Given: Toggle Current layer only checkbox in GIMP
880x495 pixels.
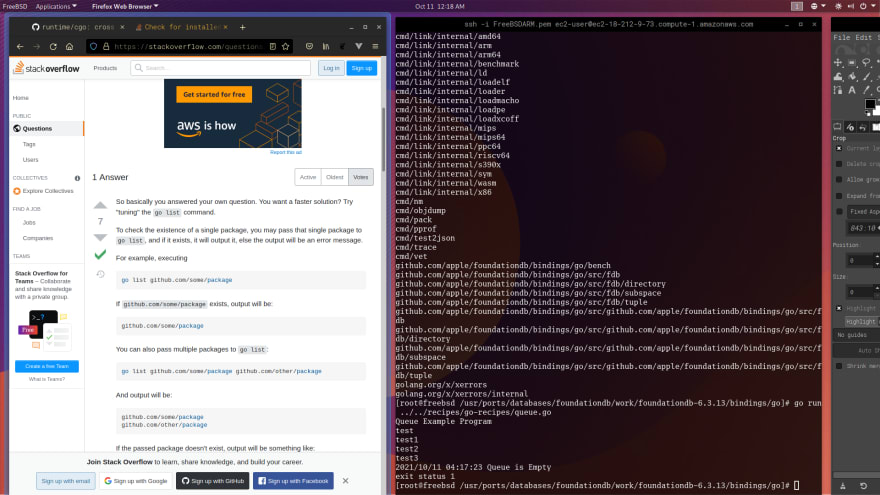Looking at the screenshot, I should (x=839, y=148).
